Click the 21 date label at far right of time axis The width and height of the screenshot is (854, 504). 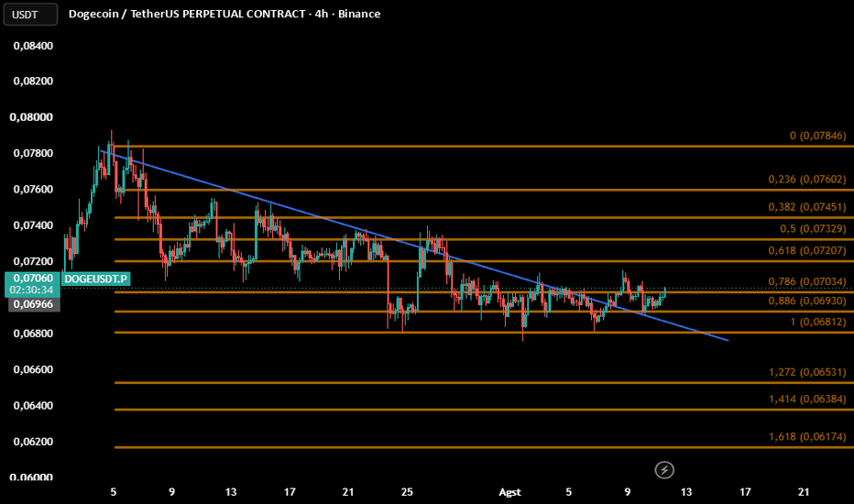point(804,492)
